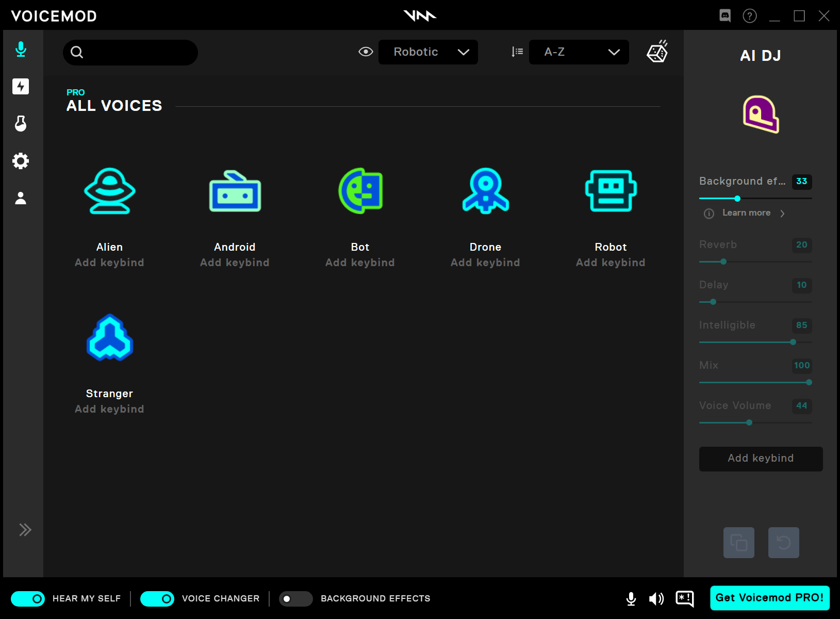Select the Voice Changer microphone icon in sidebar
Viewport: 840px width, 619px height.
click(x=21, y=49)
